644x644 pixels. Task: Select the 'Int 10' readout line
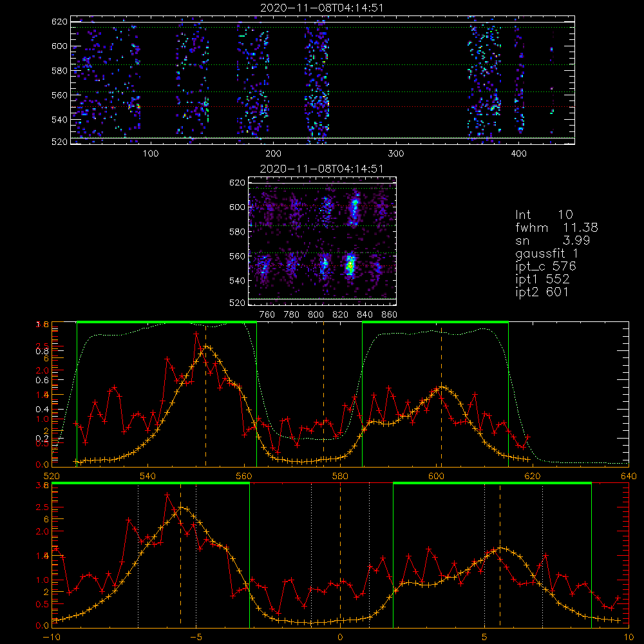click(x=544, y=214)
